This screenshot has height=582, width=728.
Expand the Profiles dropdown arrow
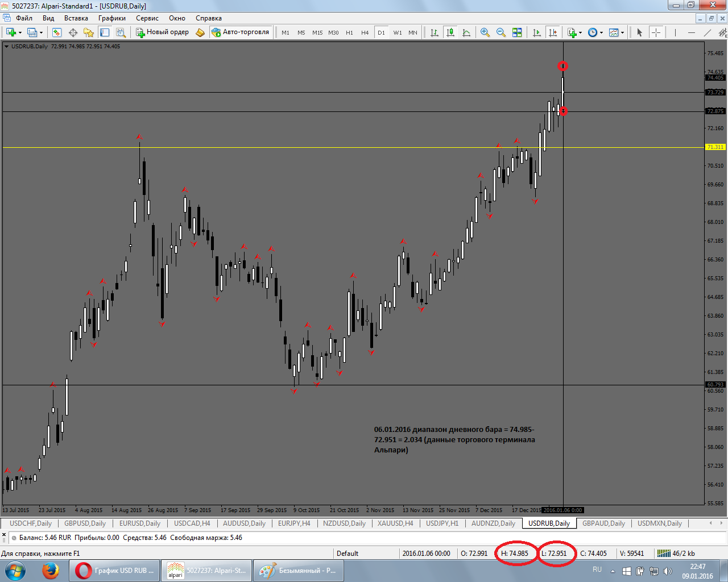(x=41, y=32)
